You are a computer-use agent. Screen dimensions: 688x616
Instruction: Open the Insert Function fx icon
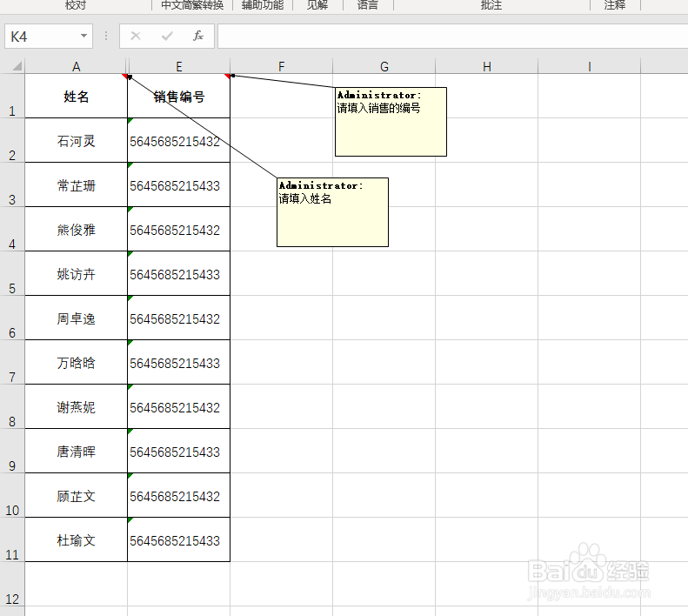(x=198, y=36)
